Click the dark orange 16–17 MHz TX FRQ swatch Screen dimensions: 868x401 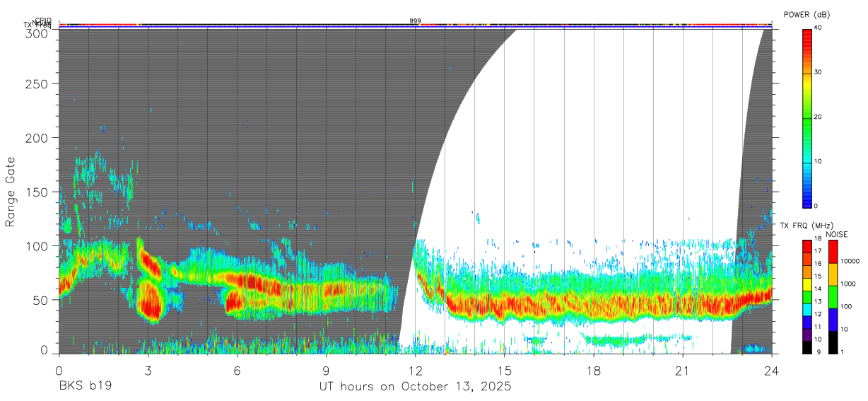(807, 259)
